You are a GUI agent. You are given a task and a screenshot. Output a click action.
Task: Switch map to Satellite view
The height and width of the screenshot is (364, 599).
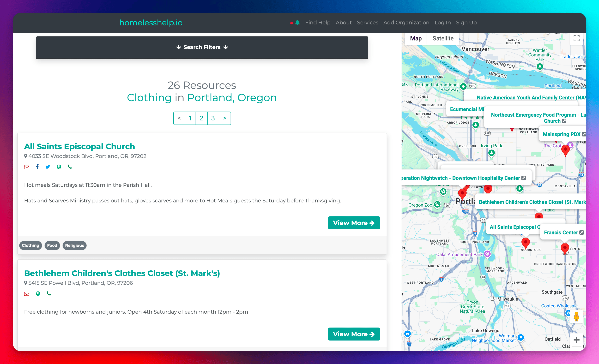443,38
